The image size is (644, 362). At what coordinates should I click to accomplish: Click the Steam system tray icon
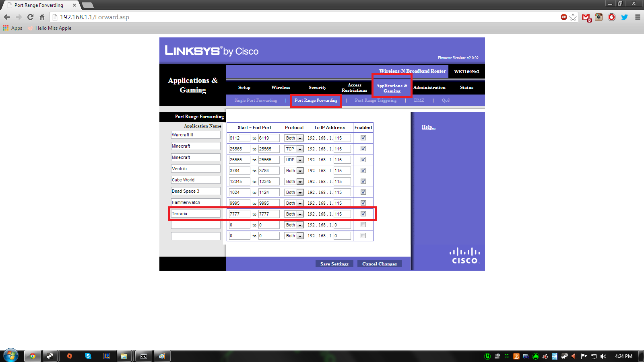(x=565, y=356)
